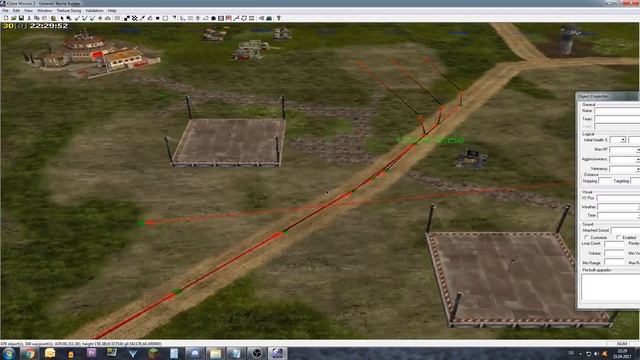Click the Object Properties title bar

608,96
